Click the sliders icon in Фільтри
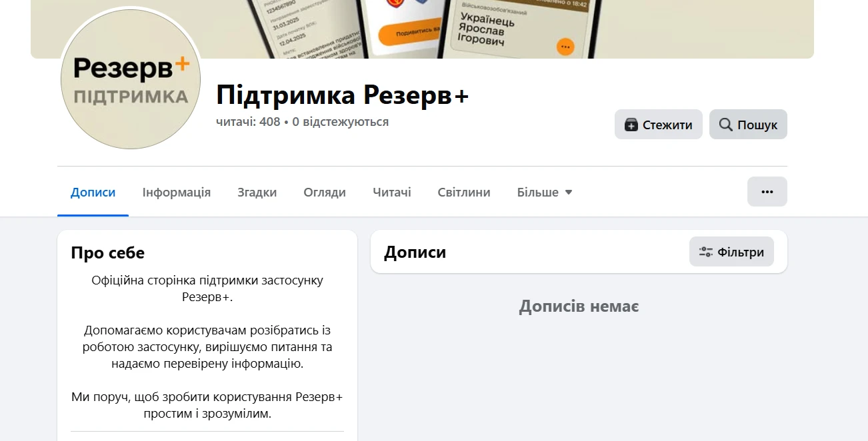868x441 pixels. [705, 252]
